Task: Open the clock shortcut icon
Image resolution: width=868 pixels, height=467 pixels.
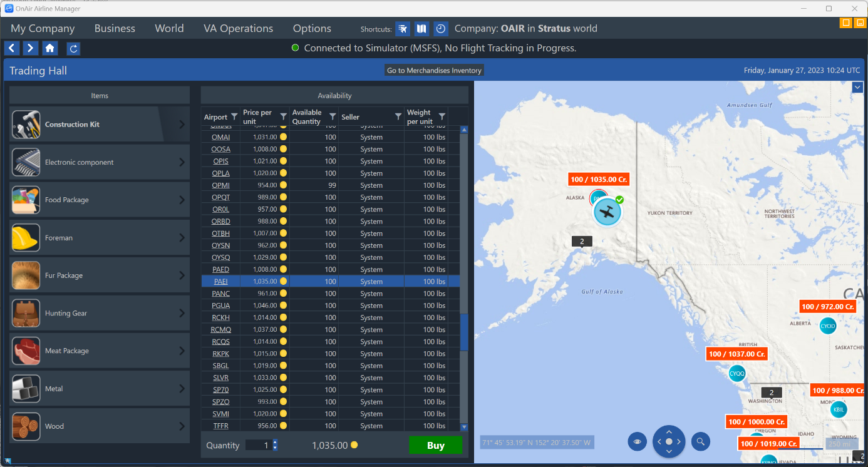Action: (441, 29)
